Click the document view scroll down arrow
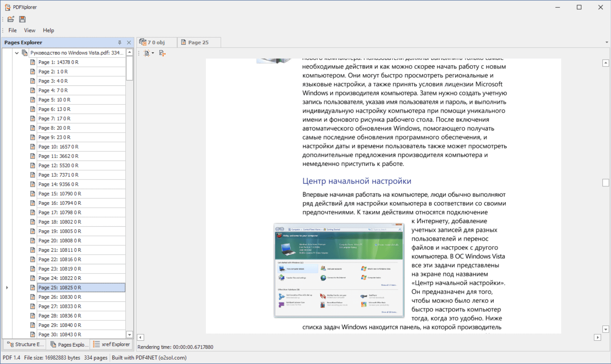The image size is (611, 364). 606,329
